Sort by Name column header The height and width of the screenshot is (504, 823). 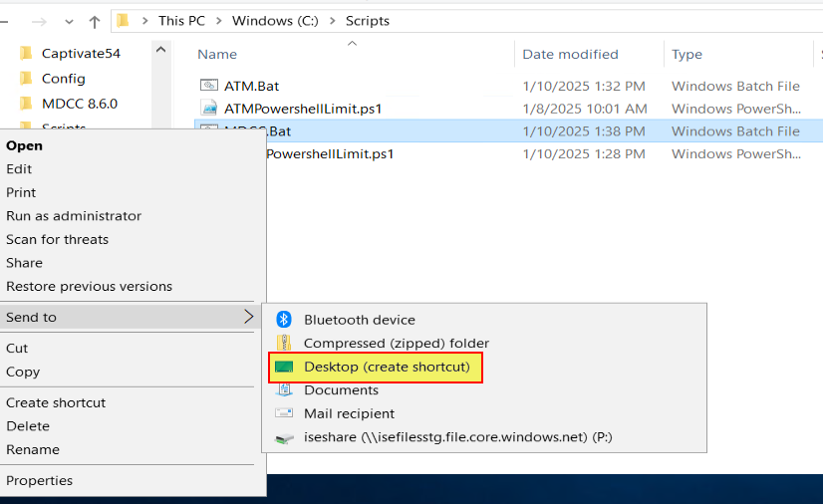click(217, 54)
